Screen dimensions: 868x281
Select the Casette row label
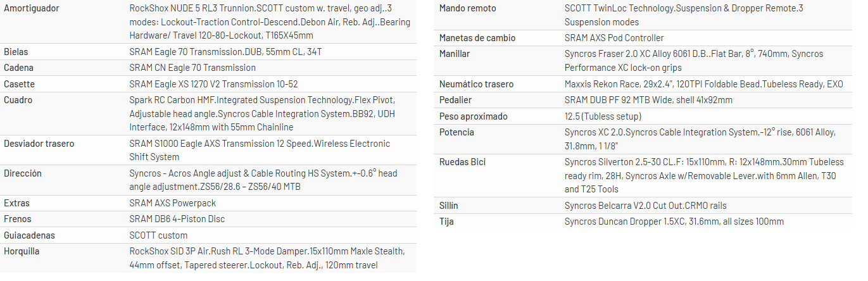[x=19, y=84]
